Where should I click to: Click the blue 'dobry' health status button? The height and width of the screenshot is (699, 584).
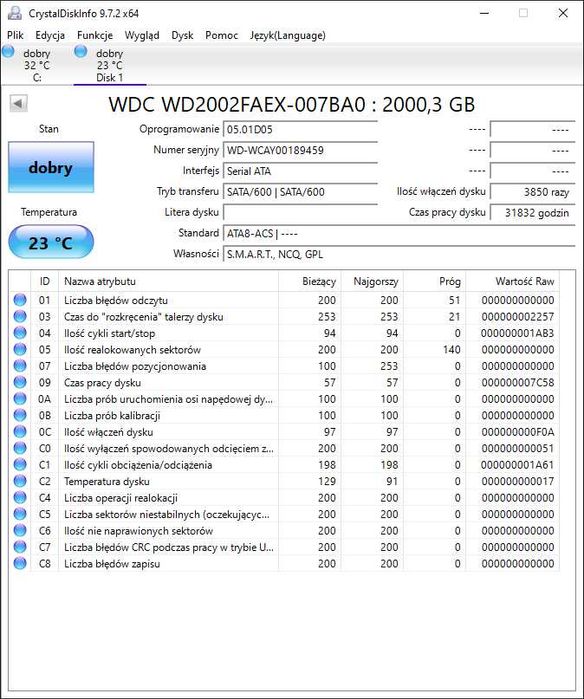click(51, 168)
